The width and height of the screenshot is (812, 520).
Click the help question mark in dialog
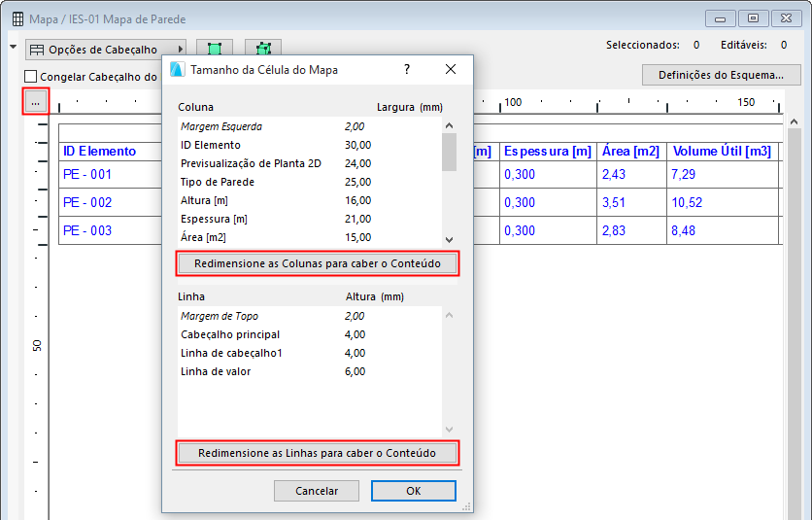[407, 69]
